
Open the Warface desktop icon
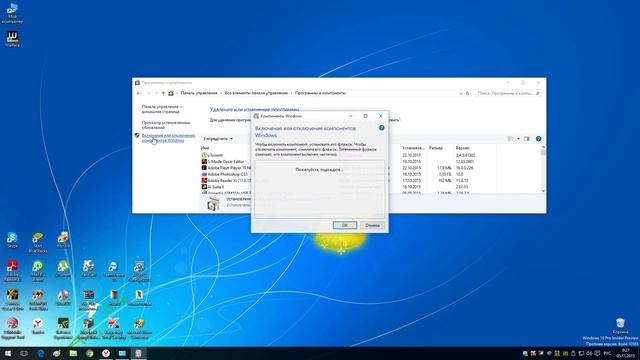coord(12,39)
